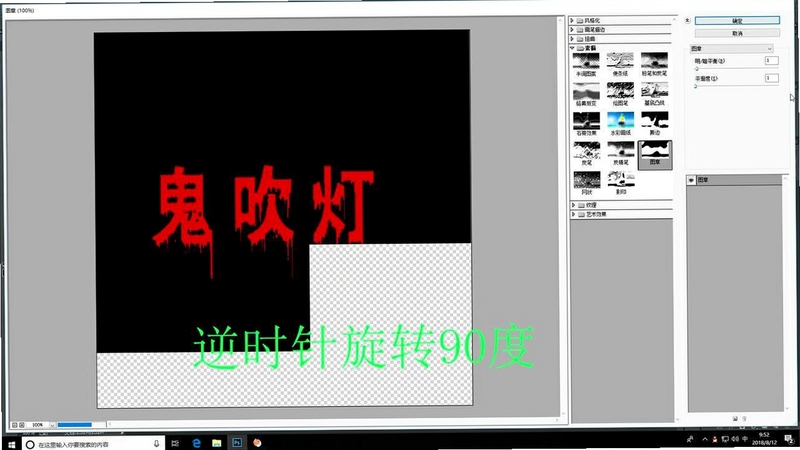This screenshot has width=800, height=450.
Task: Open the 图章 filter type dropdown
Action: [732, 48]
